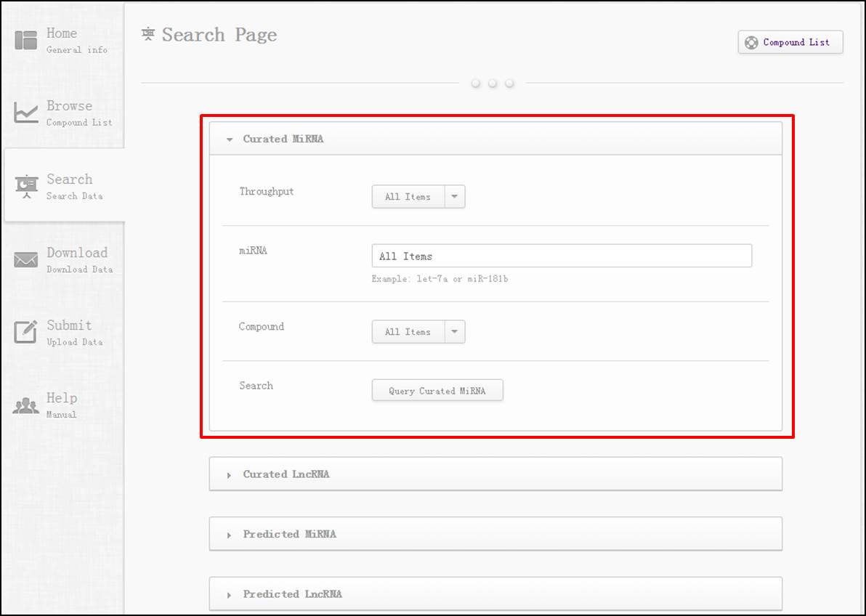Screen dimensions: 866x616
Task: Click Query Curated MiRNA button
Action: pyautogui.click(x=437, y=390)
